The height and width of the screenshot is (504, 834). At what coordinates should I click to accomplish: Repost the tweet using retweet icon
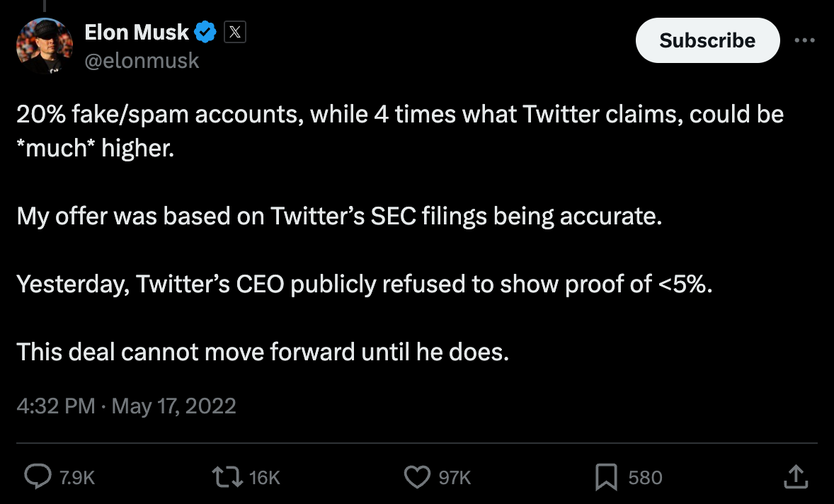tap(227, 477)
